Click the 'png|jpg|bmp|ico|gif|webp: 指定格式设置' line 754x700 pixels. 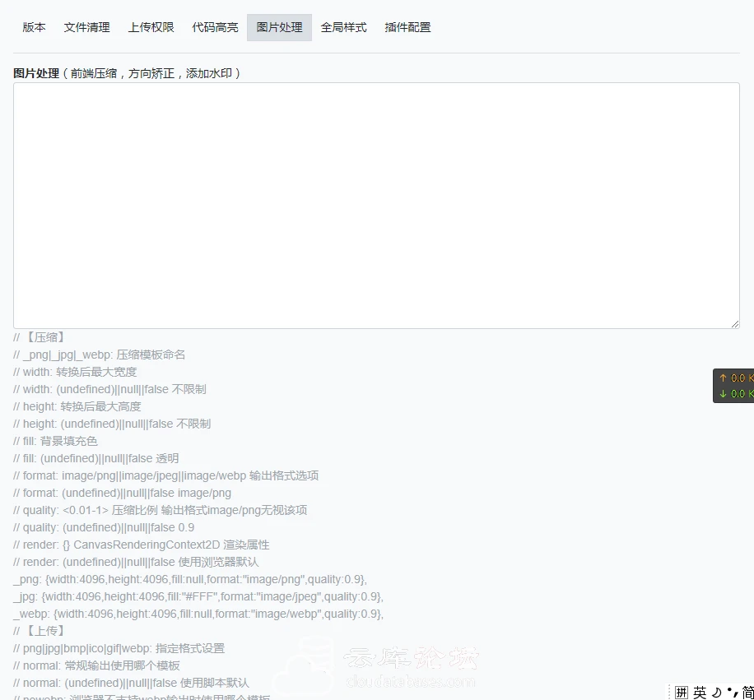pos(119,648)
